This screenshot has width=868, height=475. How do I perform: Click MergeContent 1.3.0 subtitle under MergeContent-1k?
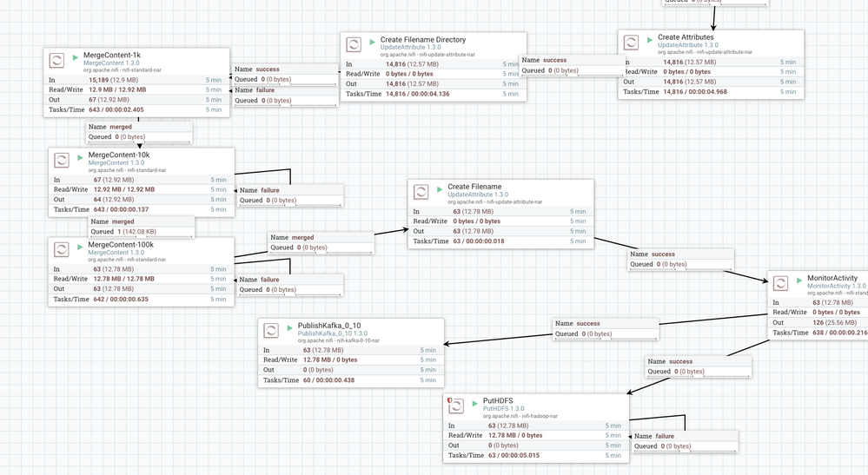coord(111,63)
